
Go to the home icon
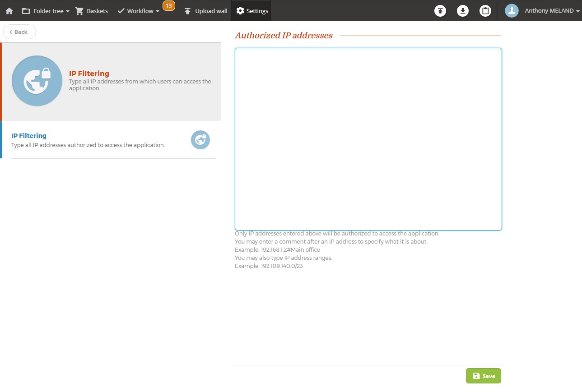[x=9, y=11]
